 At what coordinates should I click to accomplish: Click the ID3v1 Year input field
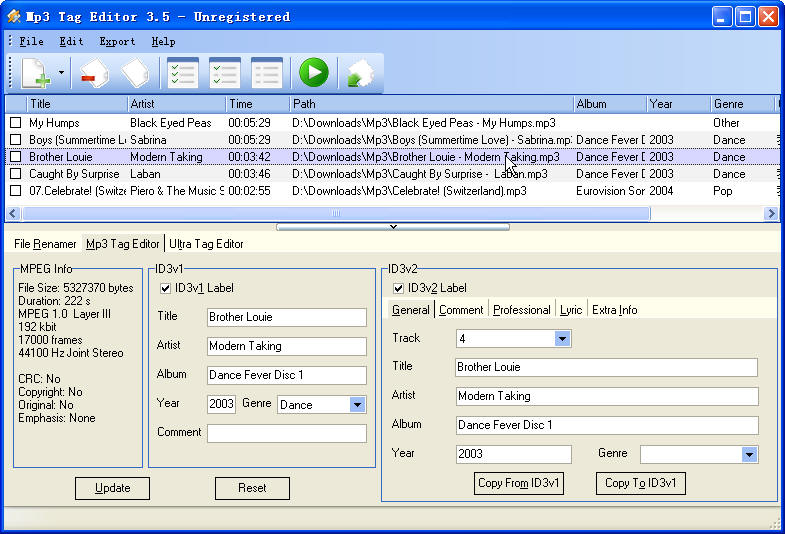point(221,404)
